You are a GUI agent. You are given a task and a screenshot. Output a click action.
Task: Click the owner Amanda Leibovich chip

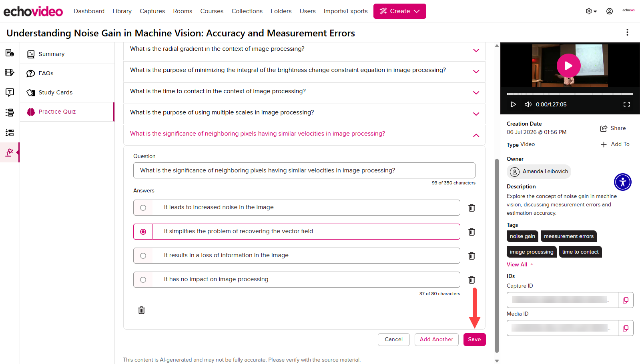539,172
